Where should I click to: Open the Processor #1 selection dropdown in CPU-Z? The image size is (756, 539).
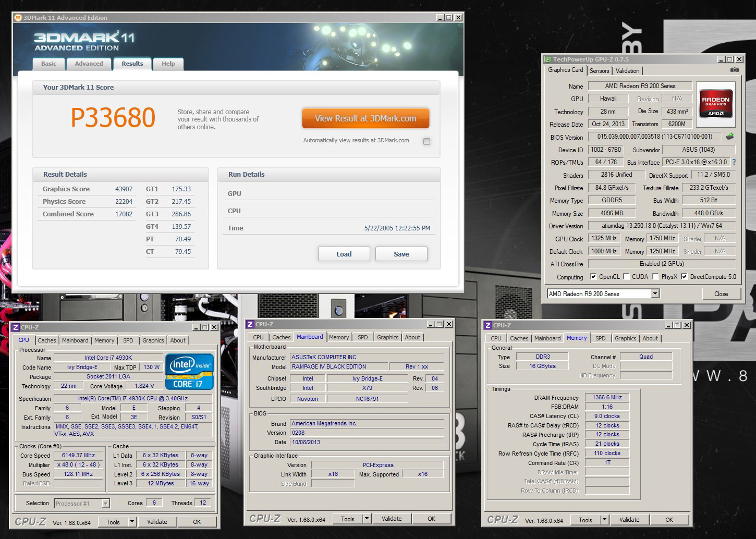pyautogui.click(x=105, y=504)
